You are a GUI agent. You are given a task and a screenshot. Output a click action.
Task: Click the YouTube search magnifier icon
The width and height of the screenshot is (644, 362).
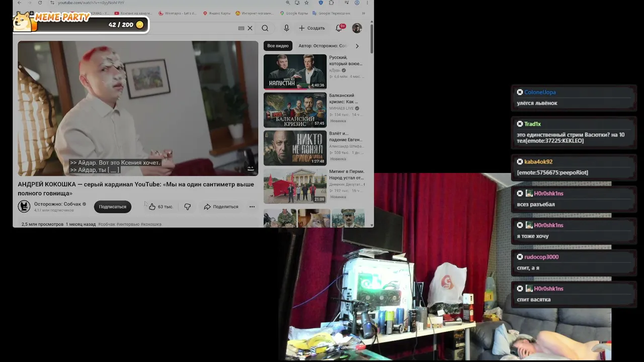click(265, 28)
